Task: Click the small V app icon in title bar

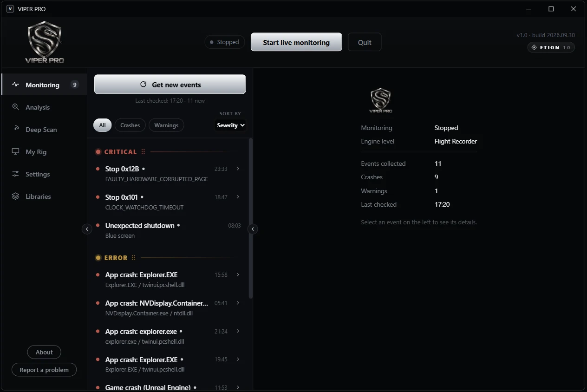Action: (10, 9)
